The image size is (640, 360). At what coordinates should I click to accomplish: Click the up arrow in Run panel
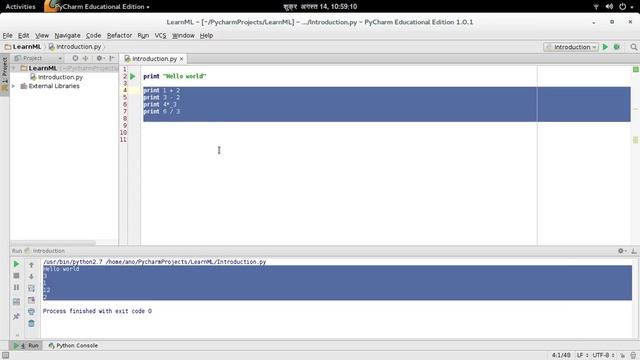(31, 265)
